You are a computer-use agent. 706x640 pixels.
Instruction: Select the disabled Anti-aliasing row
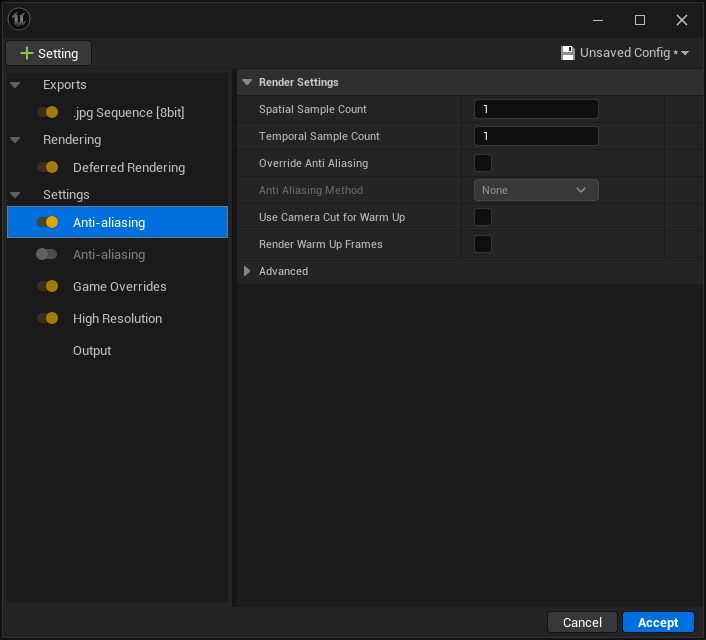coord(118,254)
